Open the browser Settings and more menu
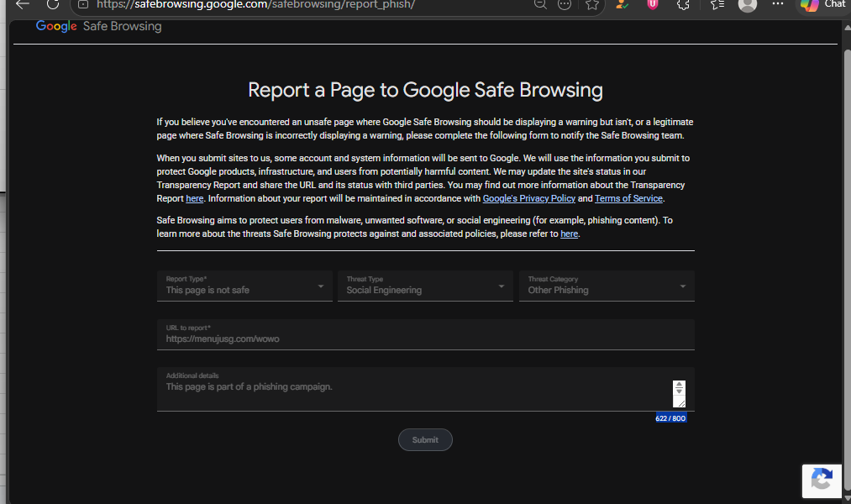This screenshot has height=504, width=851. click(778, 4)
